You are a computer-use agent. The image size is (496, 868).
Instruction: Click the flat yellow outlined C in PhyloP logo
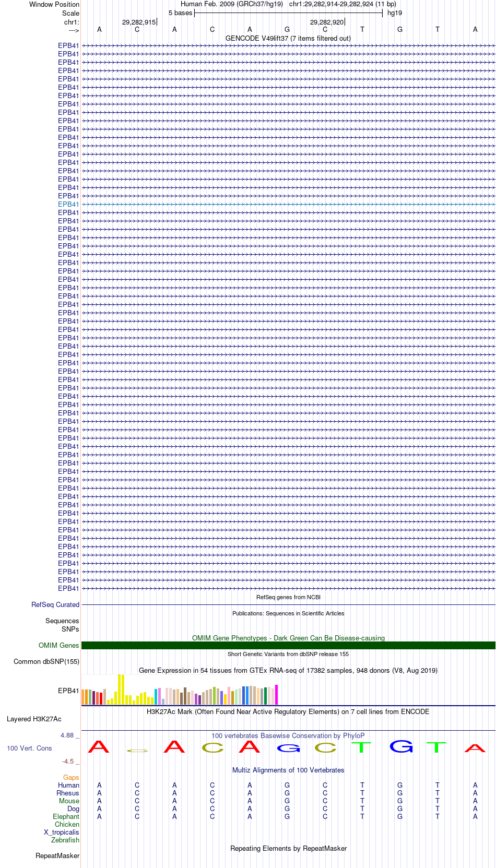point(137,751)
